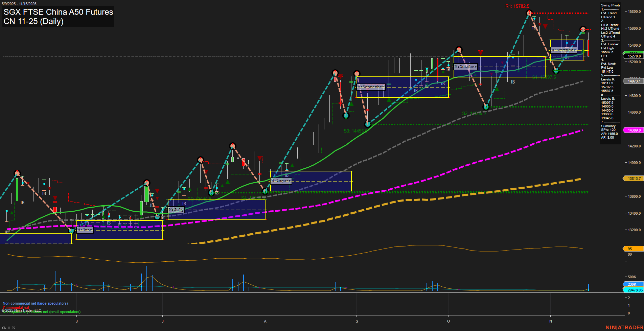Toggle the Commercial net series visibility
644x331 pixels.
[15, 308]
